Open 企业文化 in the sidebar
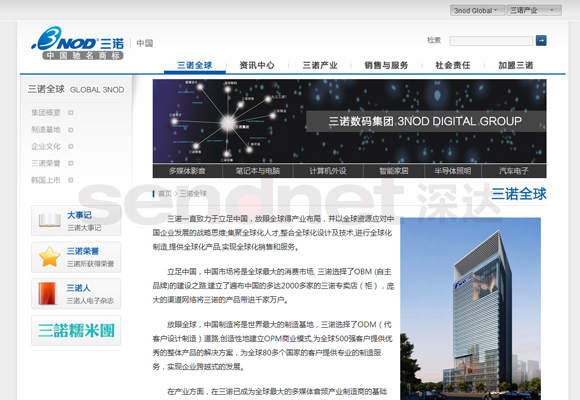The image size is (580, 400). (x=45, y=147)
